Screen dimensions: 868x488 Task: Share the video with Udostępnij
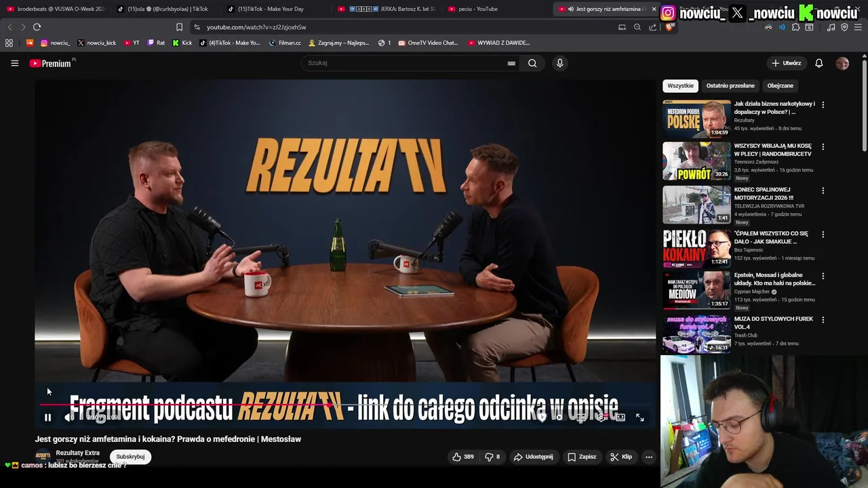point(533,457)
